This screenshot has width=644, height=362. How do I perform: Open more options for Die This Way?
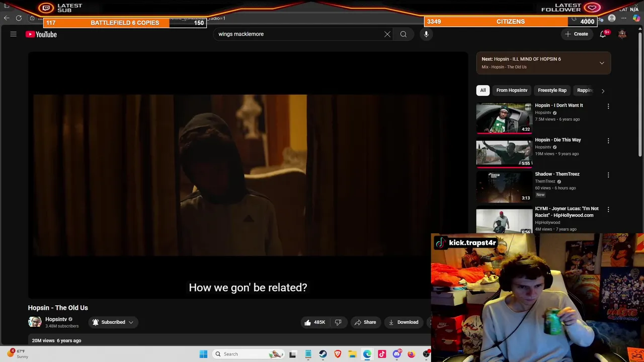(x=608, y=141)
